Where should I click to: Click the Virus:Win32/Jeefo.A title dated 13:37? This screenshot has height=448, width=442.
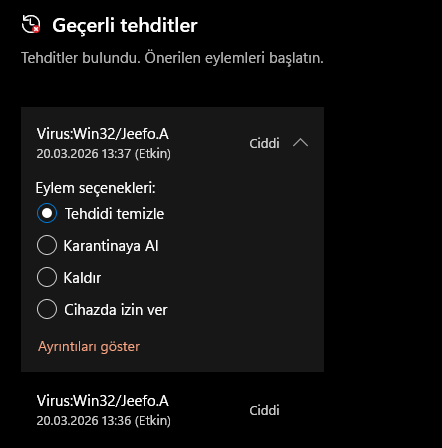[x=103, y=134]
